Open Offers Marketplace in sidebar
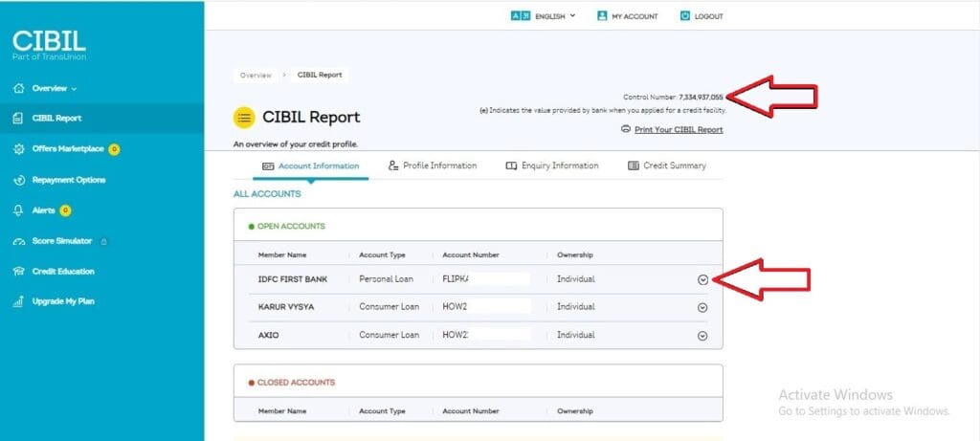The height and width of the screenshot is (441, 980). click(x=68, y=148)
